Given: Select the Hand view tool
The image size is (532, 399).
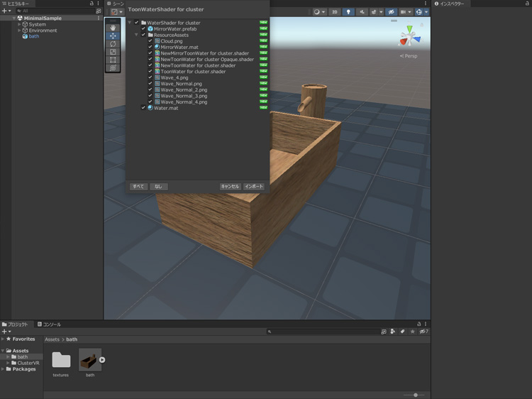Looking at the screenshot, I should [x=113, y=27].
